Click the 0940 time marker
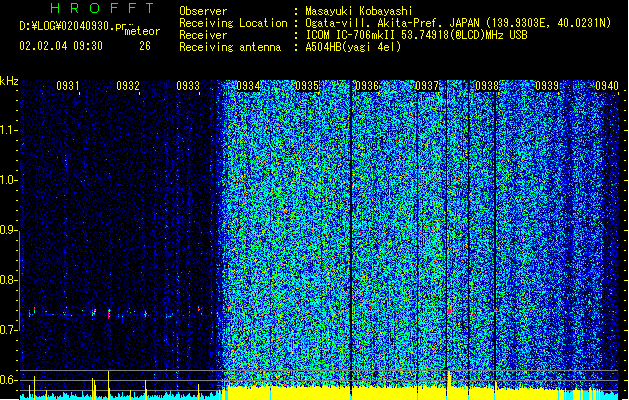Image resolution: width=629 pixels, height=400 pixels. tap(607, 86)
